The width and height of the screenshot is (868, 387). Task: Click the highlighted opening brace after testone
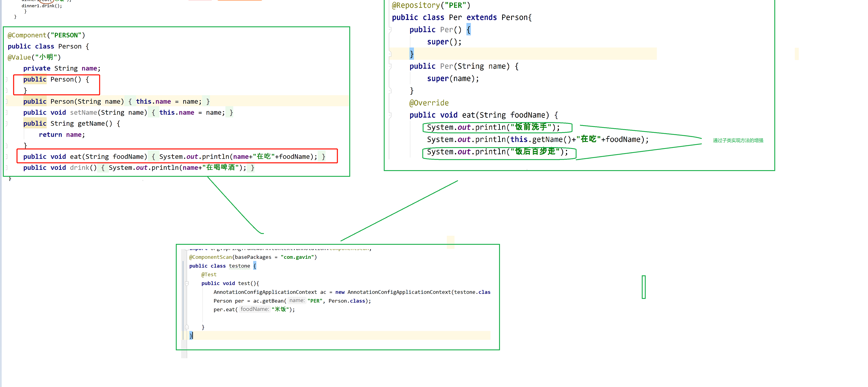pyautogui.click(x=255, y=266)
